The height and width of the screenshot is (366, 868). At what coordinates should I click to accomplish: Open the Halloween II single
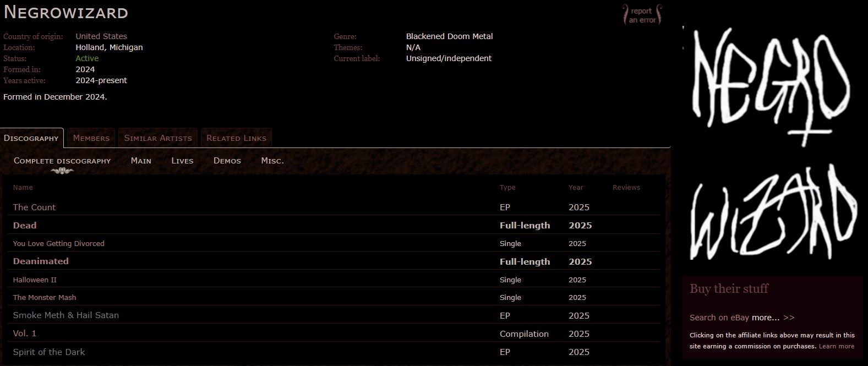pyautogui.click(x=35, y=280)
